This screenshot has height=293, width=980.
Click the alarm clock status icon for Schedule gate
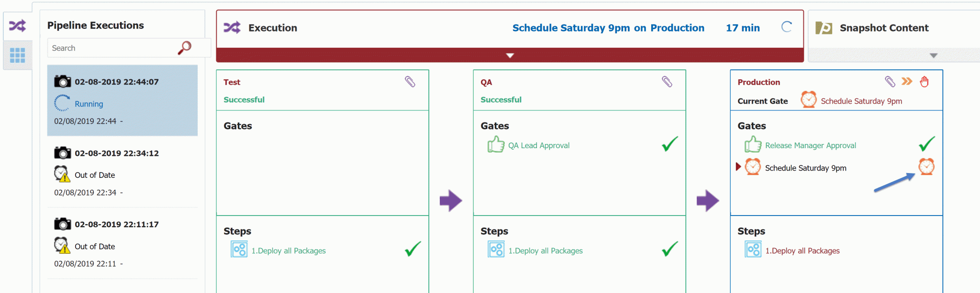pos(926,166)
